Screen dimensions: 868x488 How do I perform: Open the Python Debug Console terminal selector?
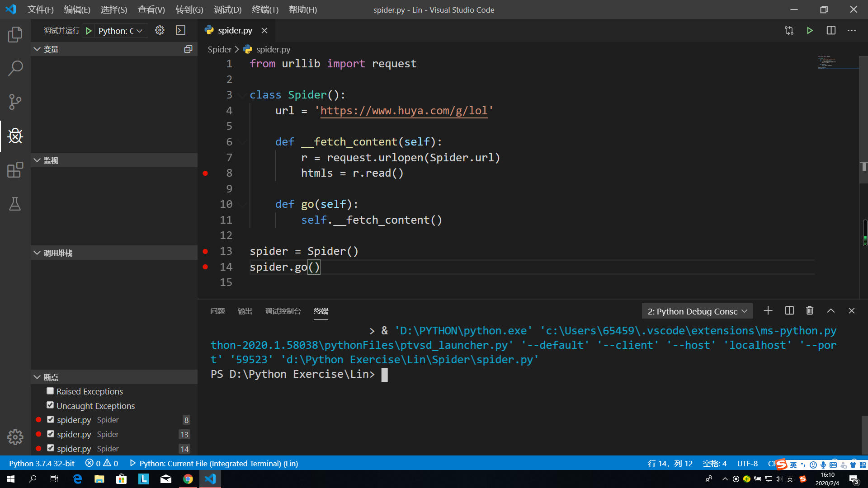click(697, 311)
